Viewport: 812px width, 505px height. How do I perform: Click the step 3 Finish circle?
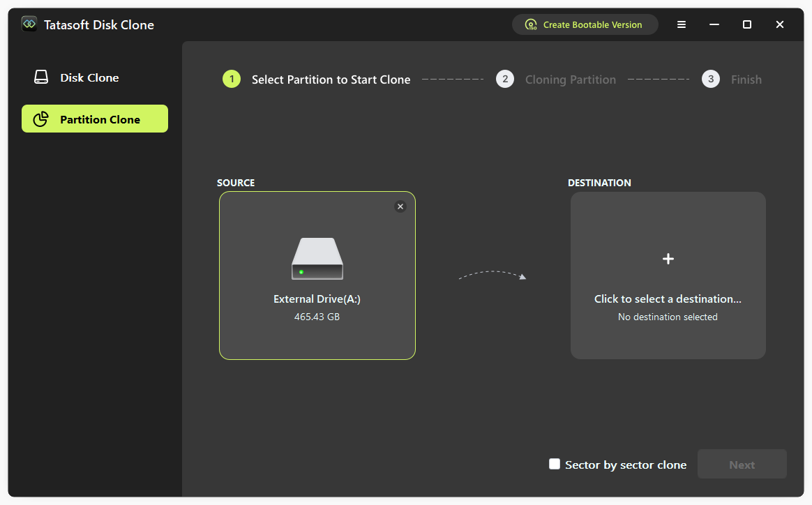[x=710, y=79]
